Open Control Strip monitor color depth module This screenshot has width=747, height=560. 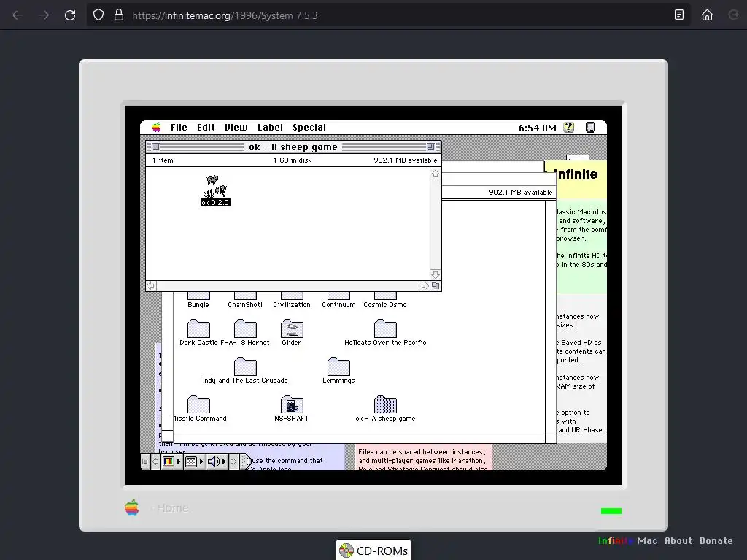click(x=171, y=462)
